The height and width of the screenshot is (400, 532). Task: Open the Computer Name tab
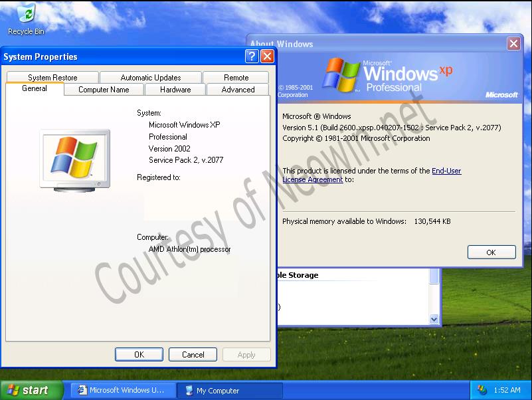point(104,90)
